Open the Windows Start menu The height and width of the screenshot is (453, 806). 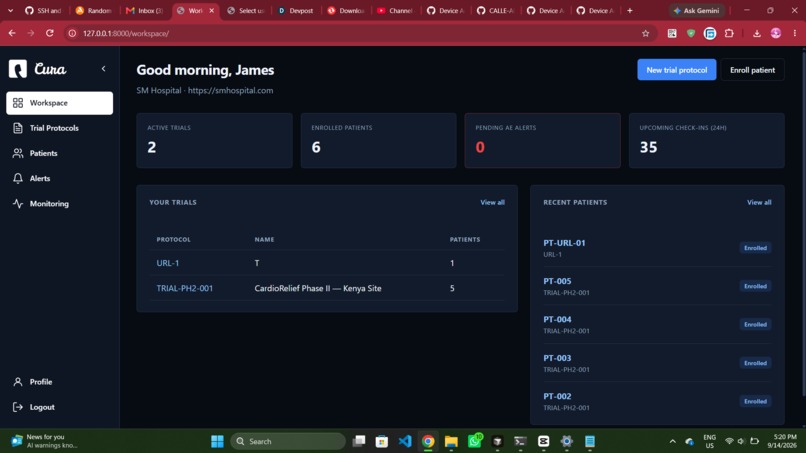click(x=217, y=441)
